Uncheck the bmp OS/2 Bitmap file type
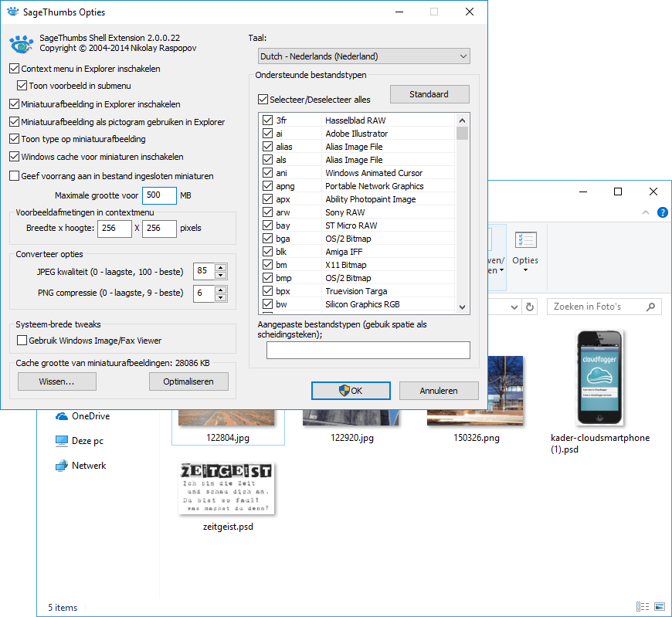672x617 pixels. click(268, 278)
